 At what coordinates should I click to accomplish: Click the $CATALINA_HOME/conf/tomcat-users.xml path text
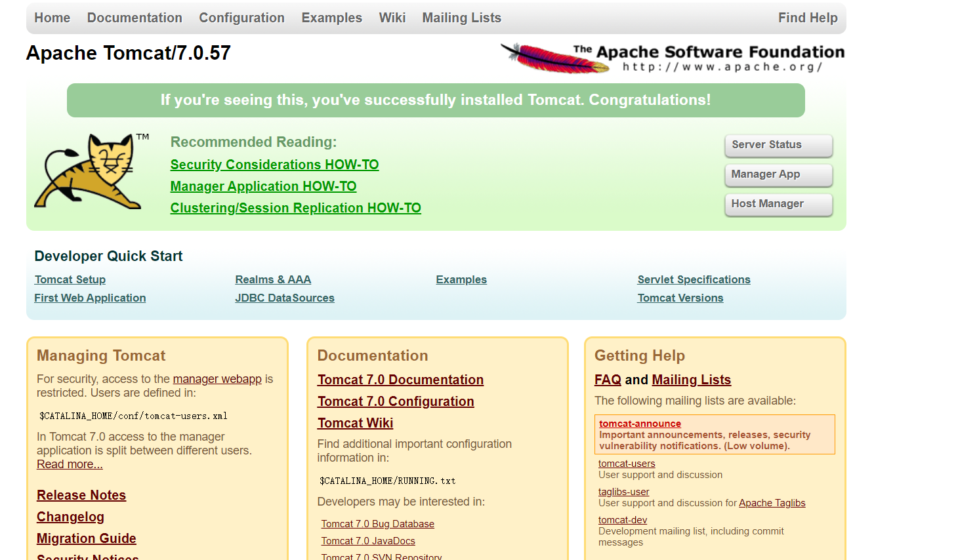tap(133, 416)
